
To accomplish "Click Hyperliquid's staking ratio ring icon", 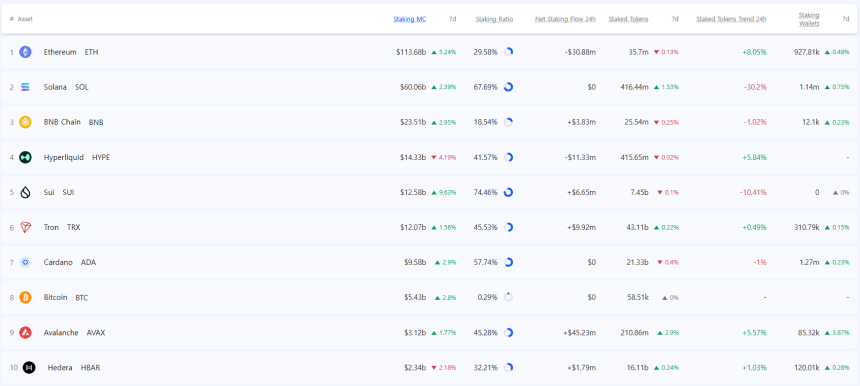I will point(508,157).
